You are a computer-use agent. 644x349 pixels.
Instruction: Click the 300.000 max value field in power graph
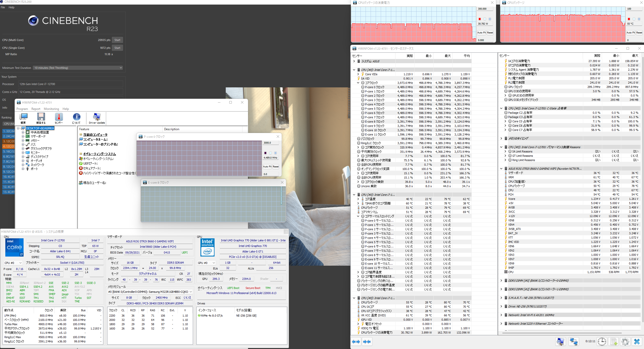tap(485, 9)
